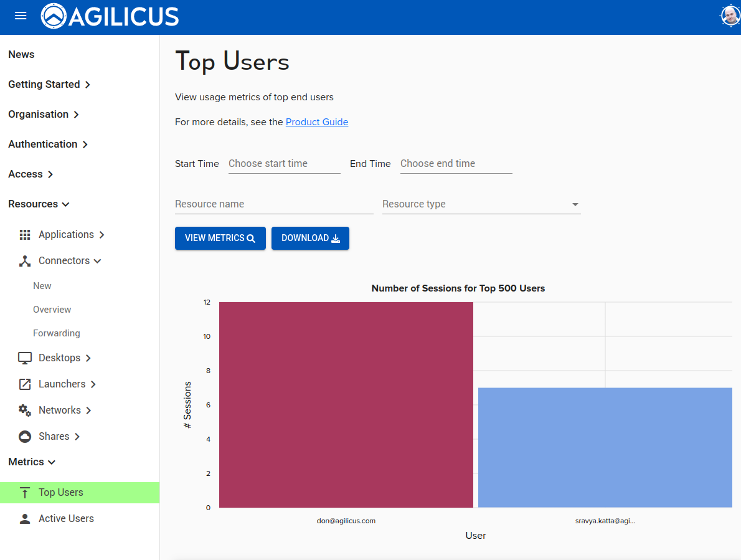Open the Product Guide link
This screenshot has height=560, width=741.
pyautogui.click(x=316, y=122)
